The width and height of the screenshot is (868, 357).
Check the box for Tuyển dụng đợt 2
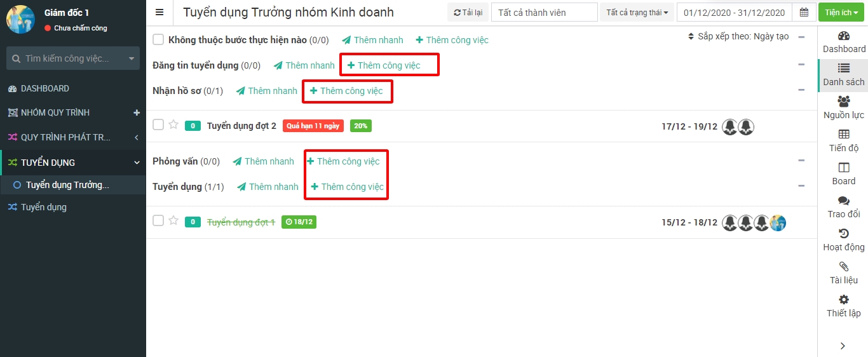[158, 125]
